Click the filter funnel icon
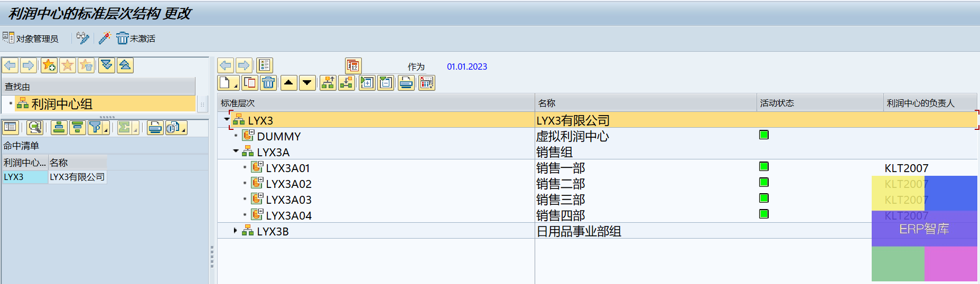 (96, 128)
